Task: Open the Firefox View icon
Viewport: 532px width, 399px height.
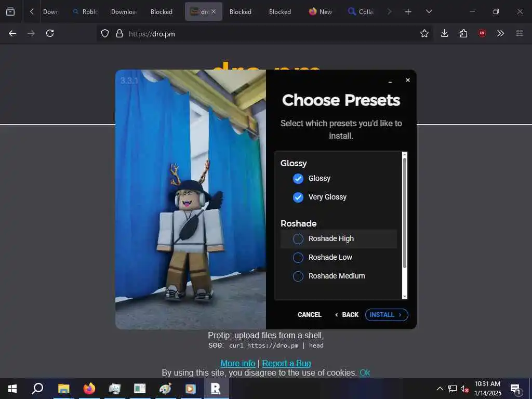Action: (x=10, y=11)
